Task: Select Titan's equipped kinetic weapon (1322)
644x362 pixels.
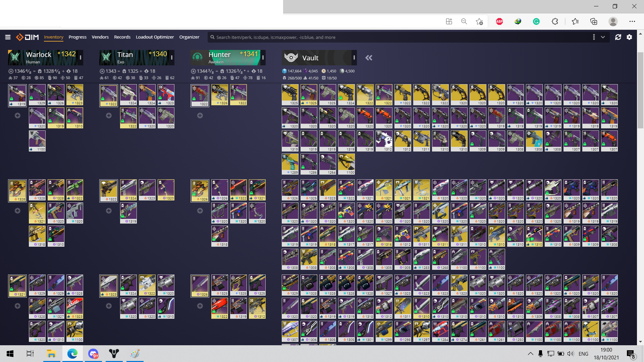Action: (x=109, y=96)
